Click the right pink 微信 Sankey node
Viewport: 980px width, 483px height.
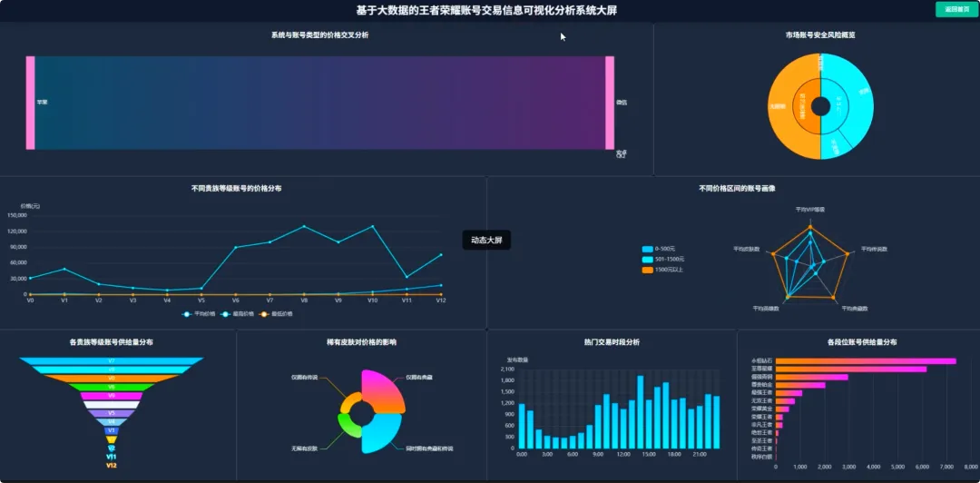point(610,103)
